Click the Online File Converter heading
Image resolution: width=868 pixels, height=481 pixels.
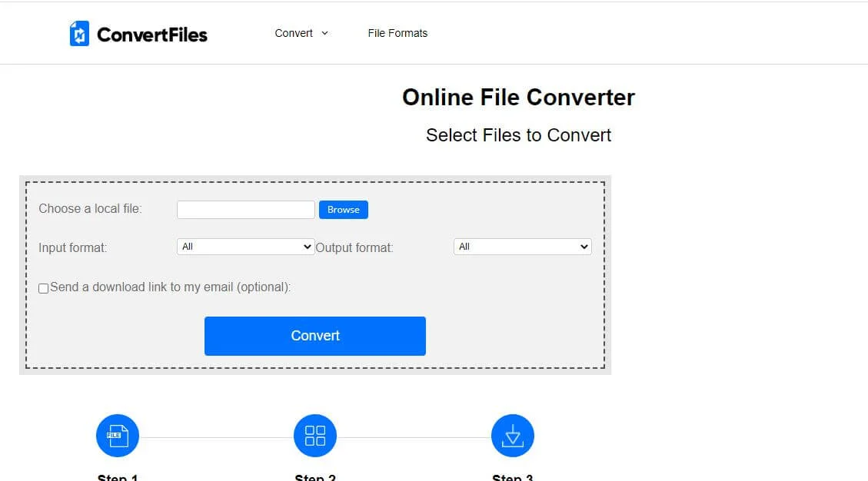(518, 98)
